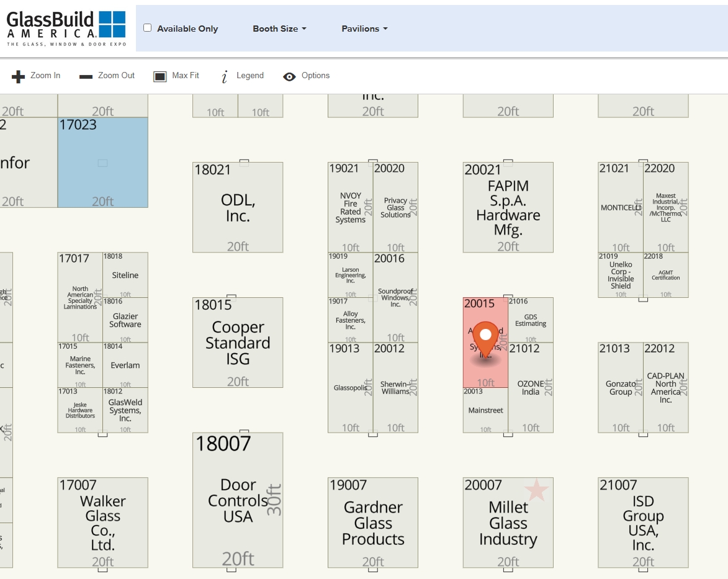Click the Zoom In plus icon
Image resolution: width=728 pixels, height=579 pixels.
(x=18, y=76)
